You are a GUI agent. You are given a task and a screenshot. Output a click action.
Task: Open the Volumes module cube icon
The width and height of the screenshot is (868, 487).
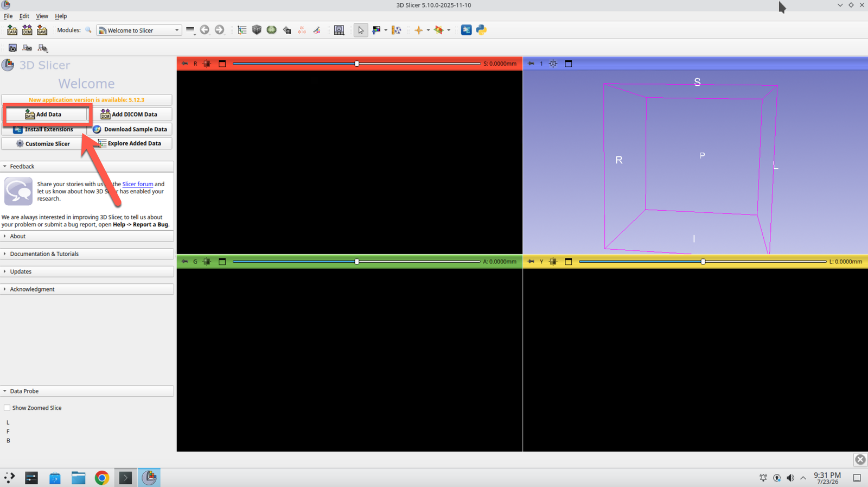click(257, 30)
